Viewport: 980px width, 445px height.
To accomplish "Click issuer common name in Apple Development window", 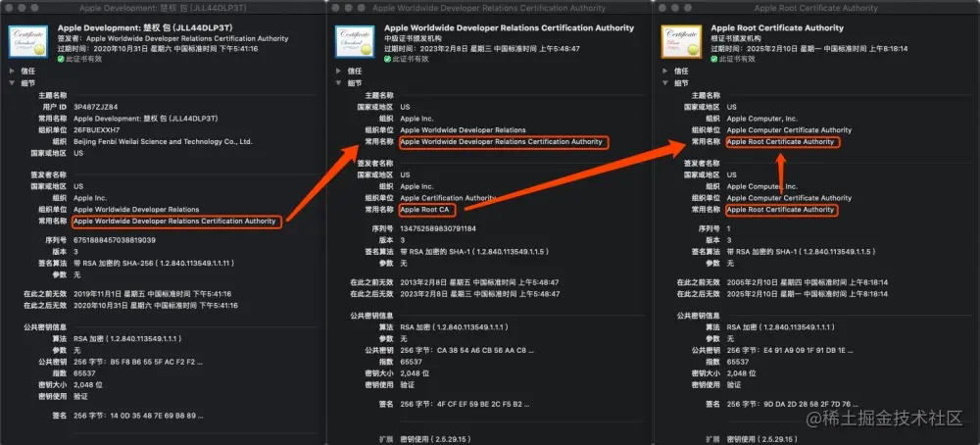I will pyautogui.click(x=174, y=222).
